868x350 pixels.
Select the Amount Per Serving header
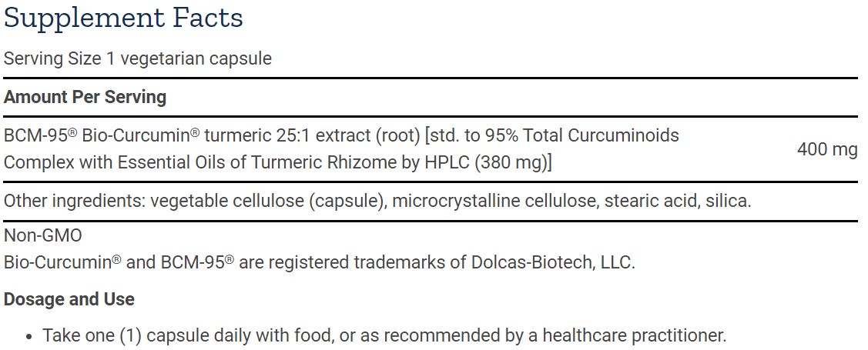point(85,97)
